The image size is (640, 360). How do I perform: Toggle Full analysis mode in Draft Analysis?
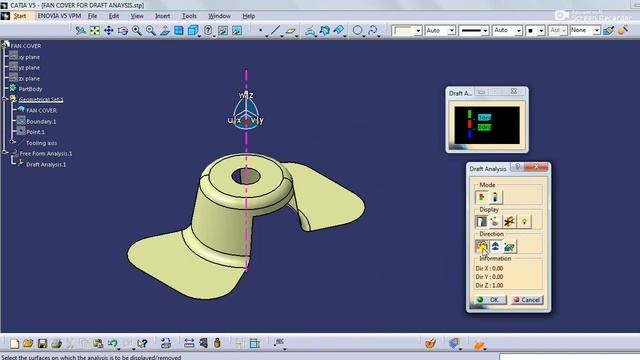coord(496,198)
